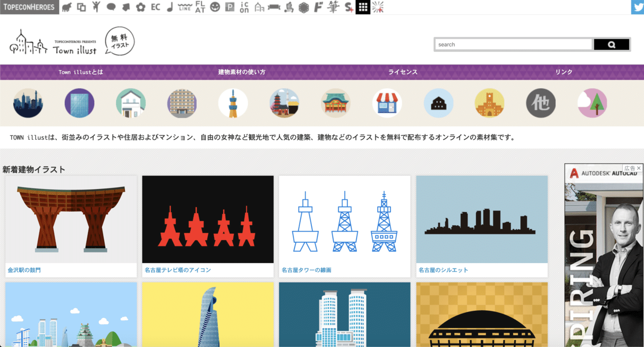Open the tower category with the Skytree icon

point(233,103)
